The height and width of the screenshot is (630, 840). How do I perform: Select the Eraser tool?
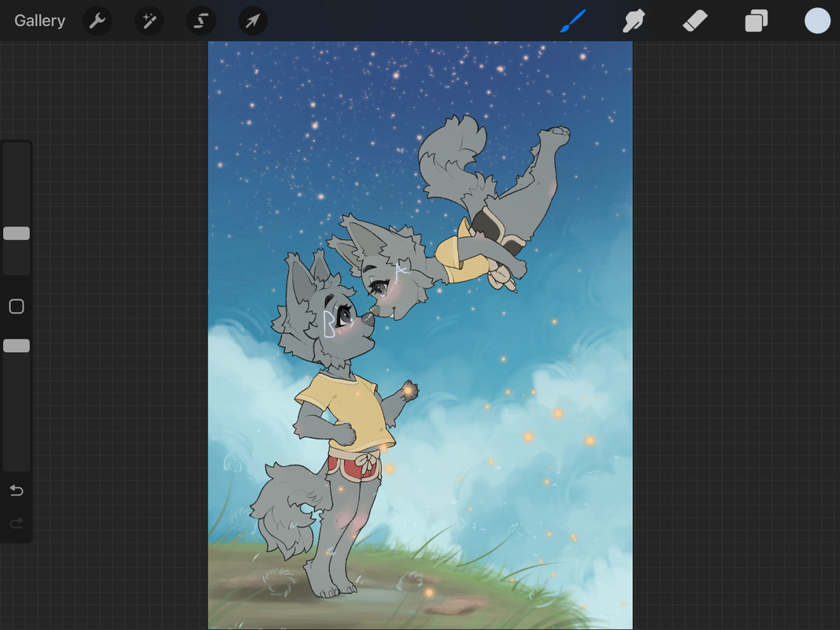click(x=695, y=21)
